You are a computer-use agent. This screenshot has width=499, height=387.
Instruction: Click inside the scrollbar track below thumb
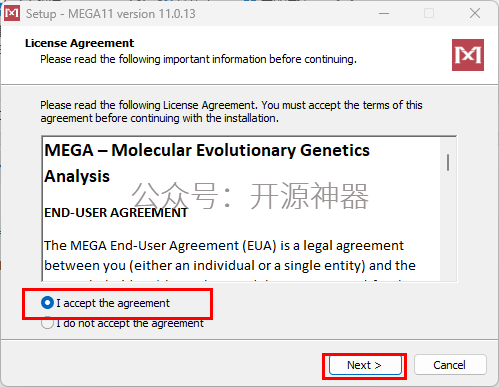pyautogui.click(x=448, y=227)
